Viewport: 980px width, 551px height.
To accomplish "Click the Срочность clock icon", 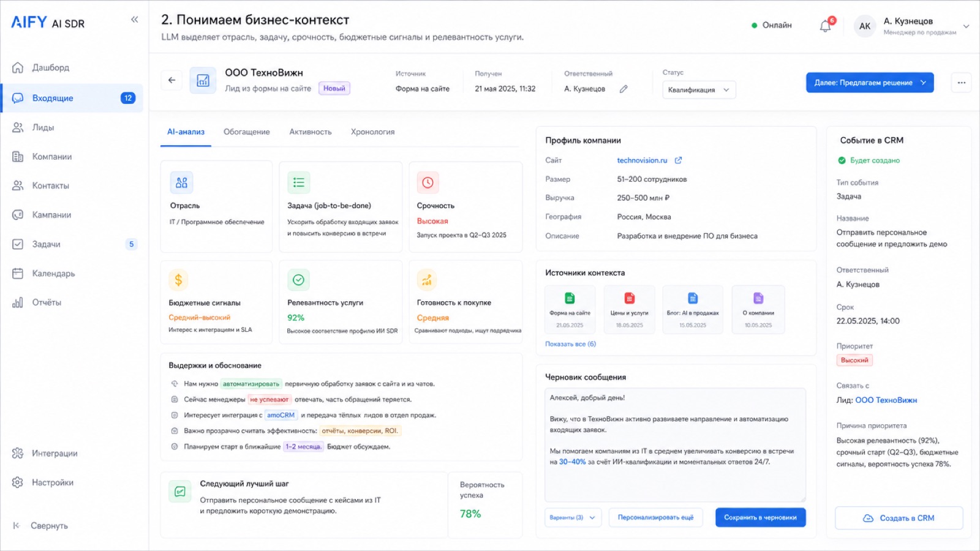I will [x=428, y=182].
